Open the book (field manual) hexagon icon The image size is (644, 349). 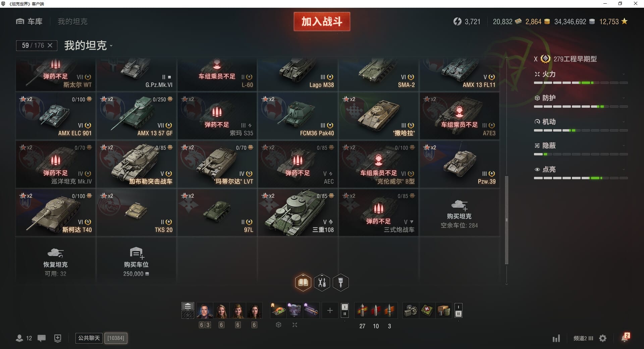tap(303, 282)
